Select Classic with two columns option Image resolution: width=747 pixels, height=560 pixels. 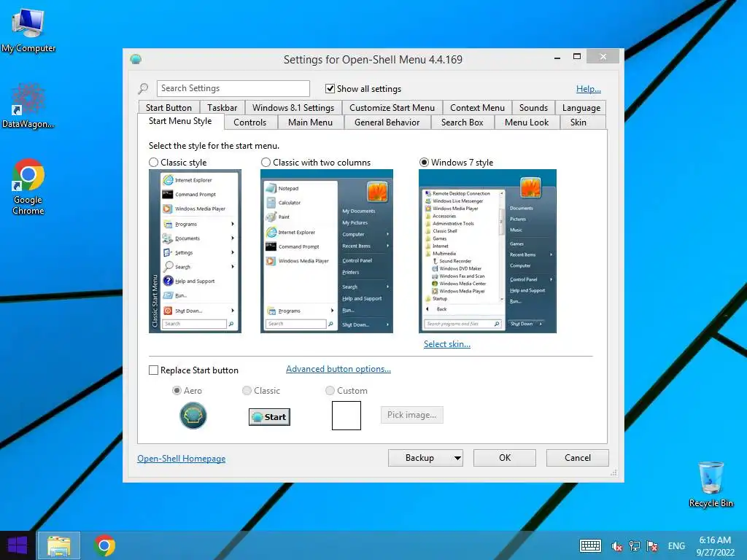click(266, 163)
